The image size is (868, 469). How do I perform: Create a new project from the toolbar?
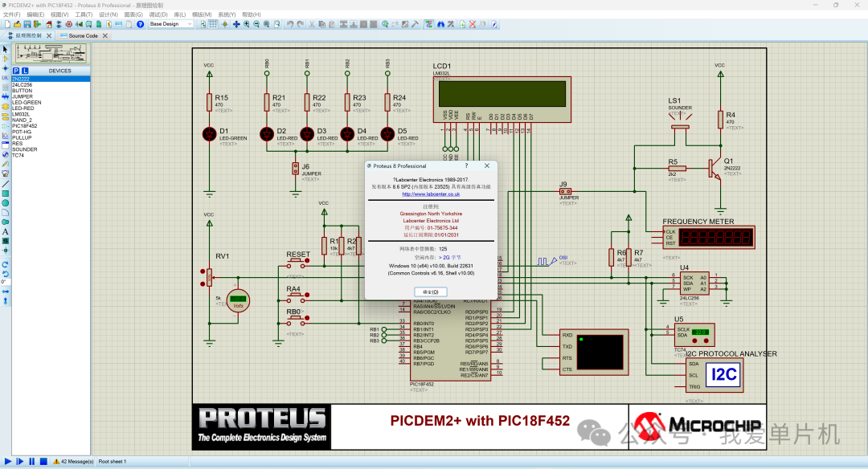tap(7, 24)
